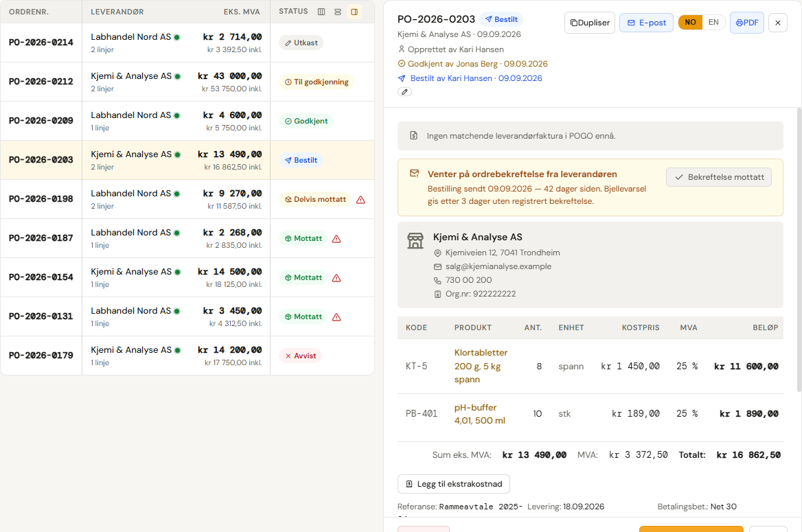Click the check-circle icon beside 'Godkjent av Jonas Berg'

pos(402,64)
